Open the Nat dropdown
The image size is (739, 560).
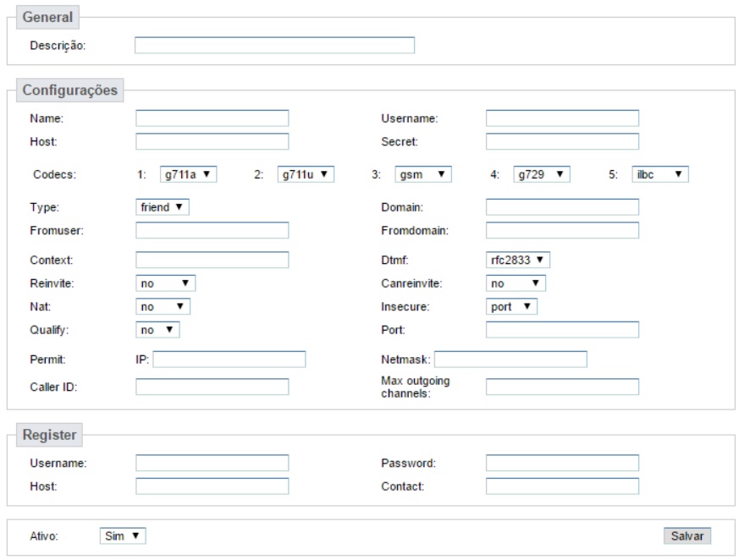[x=163, y=307]
